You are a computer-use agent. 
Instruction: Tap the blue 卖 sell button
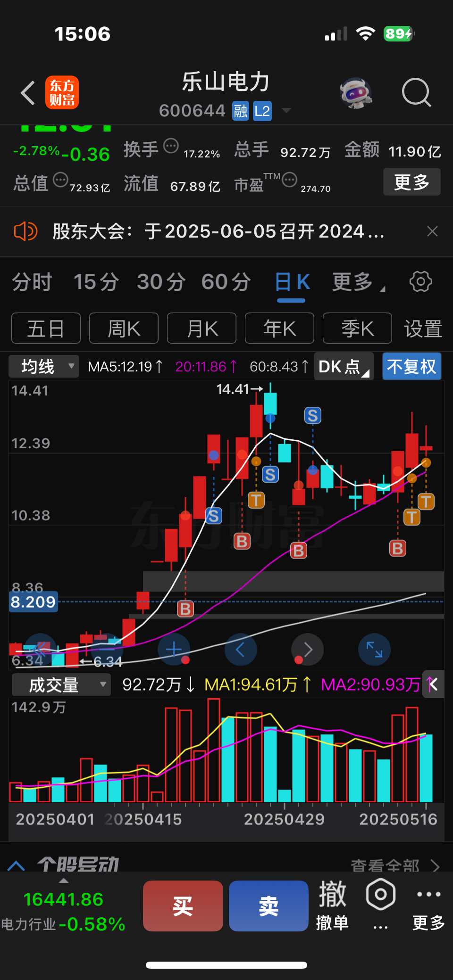[268, 906]
